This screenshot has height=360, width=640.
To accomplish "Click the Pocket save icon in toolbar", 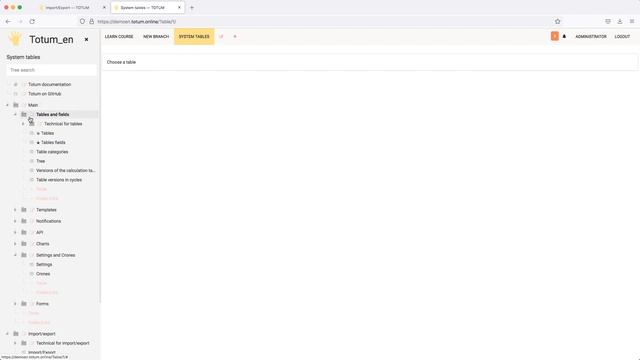I will pos(608,21).
